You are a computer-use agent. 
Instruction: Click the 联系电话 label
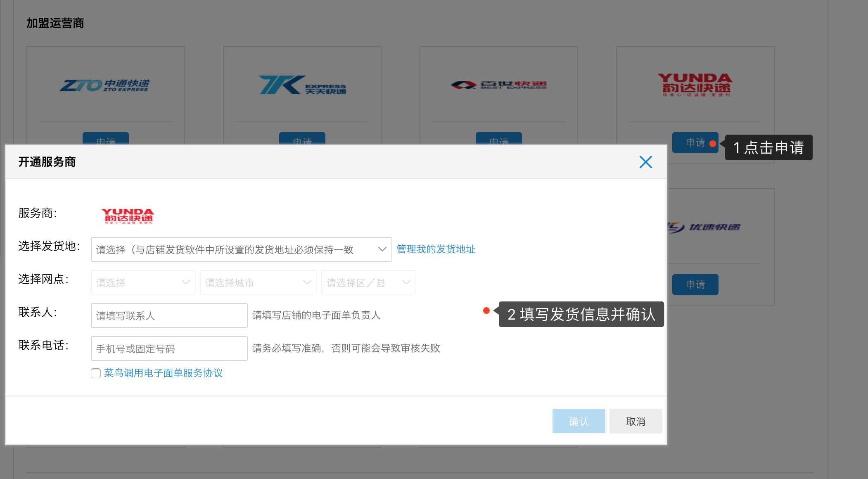tap(44, 345)
